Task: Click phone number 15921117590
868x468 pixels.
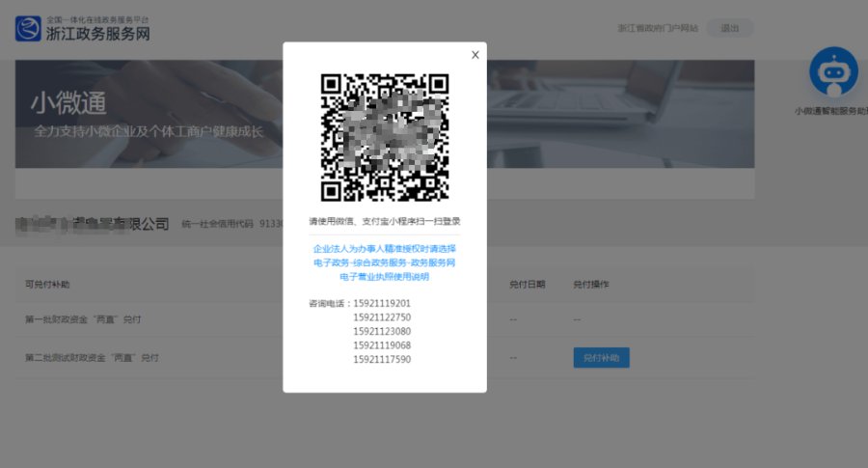Action: pyautogui.click(x=382, y=359)
